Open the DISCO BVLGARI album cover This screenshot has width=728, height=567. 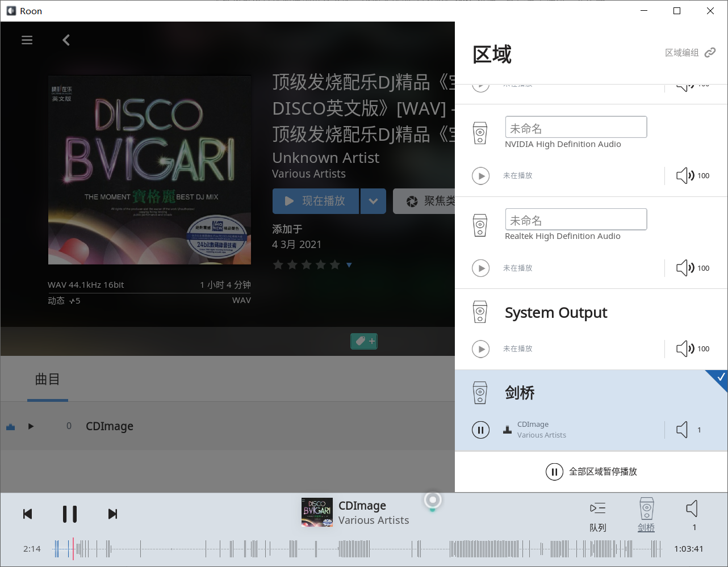(x=149, y=170)
